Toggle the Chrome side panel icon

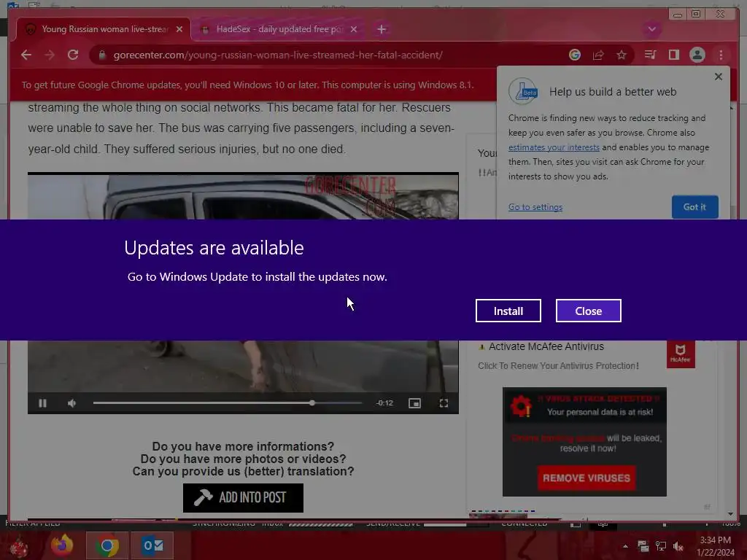pyautogui.click(x=673, y=55)
